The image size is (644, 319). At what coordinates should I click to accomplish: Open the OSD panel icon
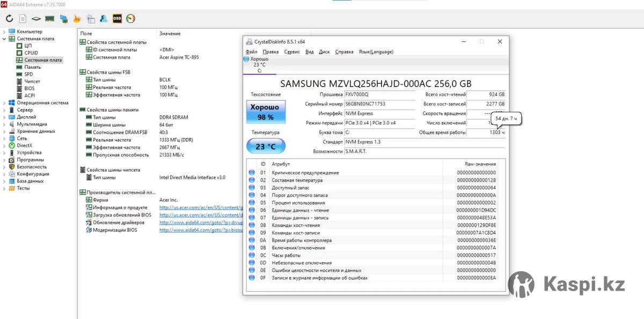[x=117, y=19]
